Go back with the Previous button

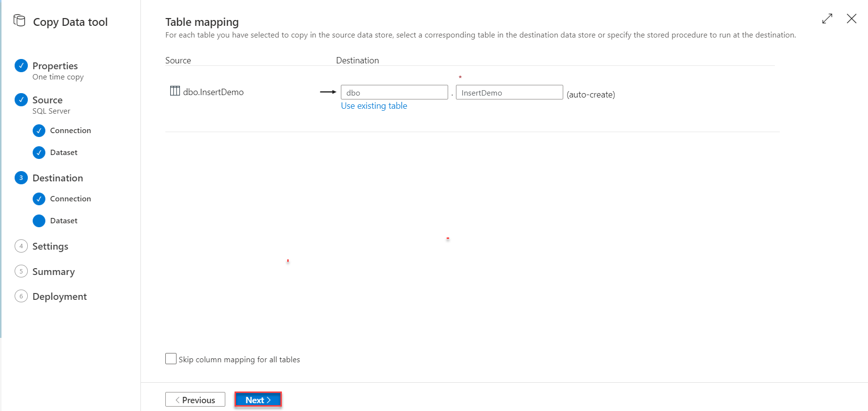pos(195,400)
